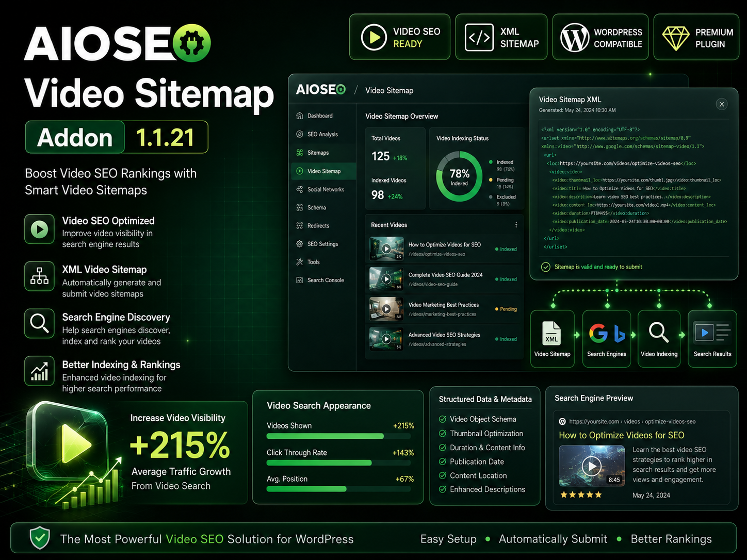Screen dimensions: 747x560
Task: Click the Search Engine Discovery magnifier icon
Action: [39, 323]
